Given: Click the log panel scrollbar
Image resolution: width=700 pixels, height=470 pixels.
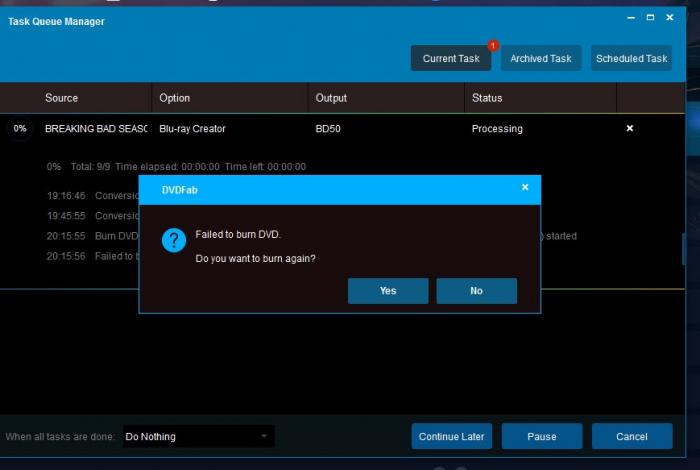Looking at the screenshot, I should pyautogui.click(x=683, y=249).
